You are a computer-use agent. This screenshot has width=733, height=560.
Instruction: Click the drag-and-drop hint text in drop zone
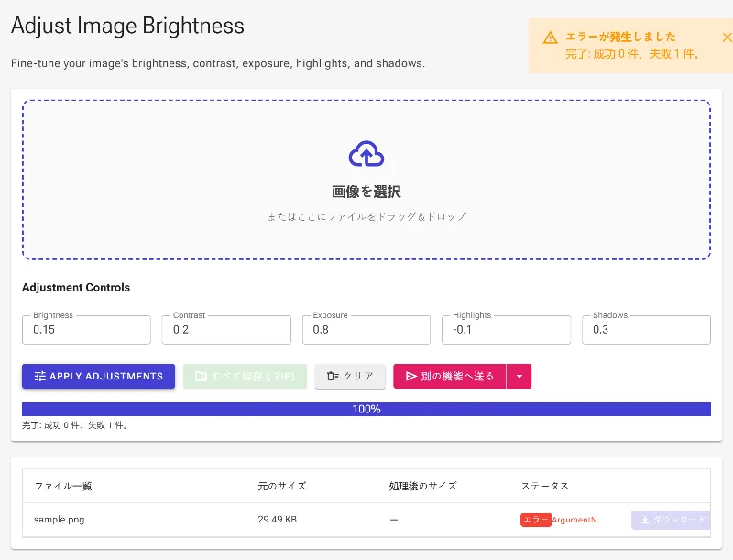pyautogui.click(x=366, y=216)
